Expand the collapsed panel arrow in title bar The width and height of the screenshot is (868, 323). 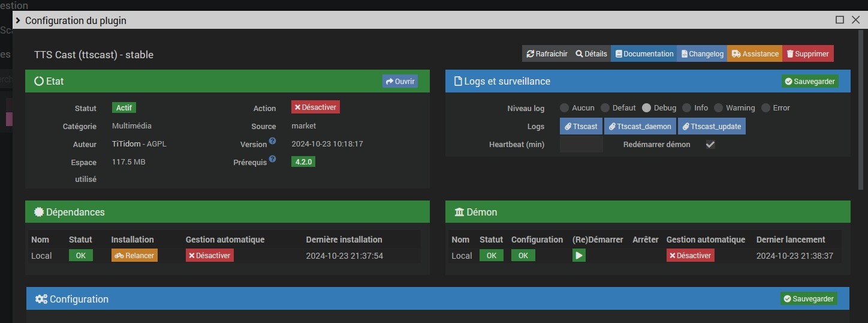point(18,20)
